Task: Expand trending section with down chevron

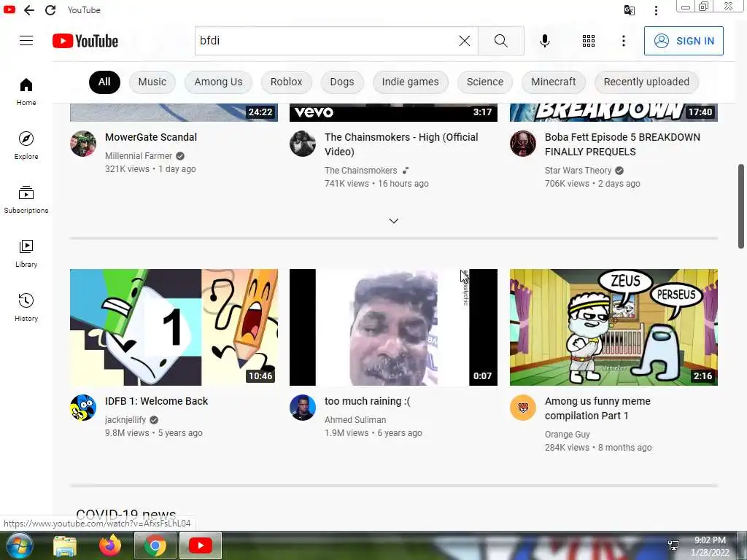Action: pyautogui.click(x=393, y=221)
